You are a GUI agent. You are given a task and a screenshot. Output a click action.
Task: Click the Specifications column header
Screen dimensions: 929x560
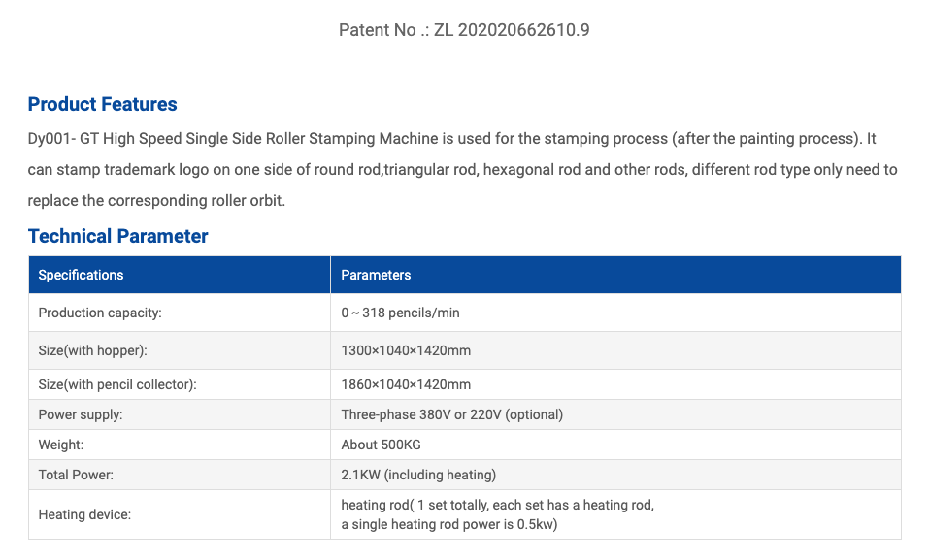click(180, 275)
